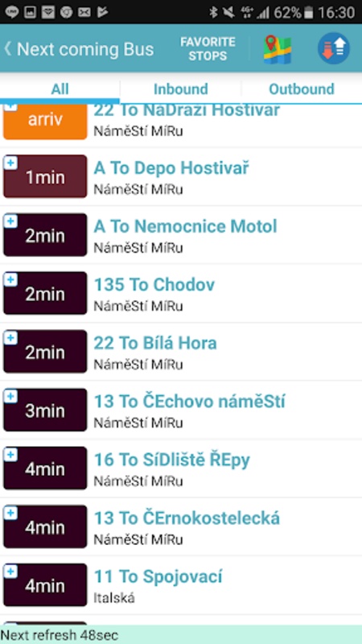
Task: Open the 135 To Chodov route
Action: point(154,285)
